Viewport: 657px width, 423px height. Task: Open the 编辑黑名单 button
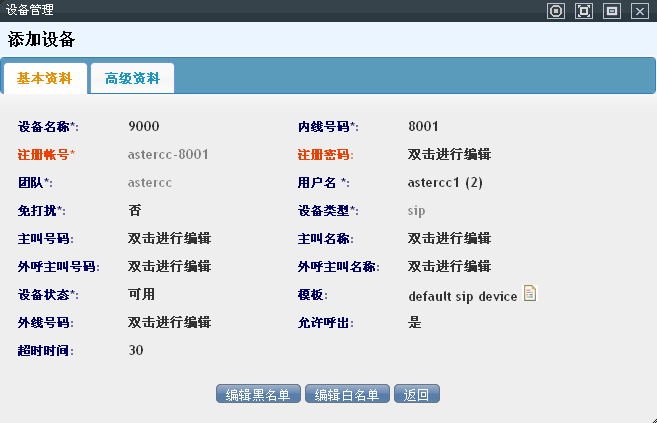[x=258, y=394]
